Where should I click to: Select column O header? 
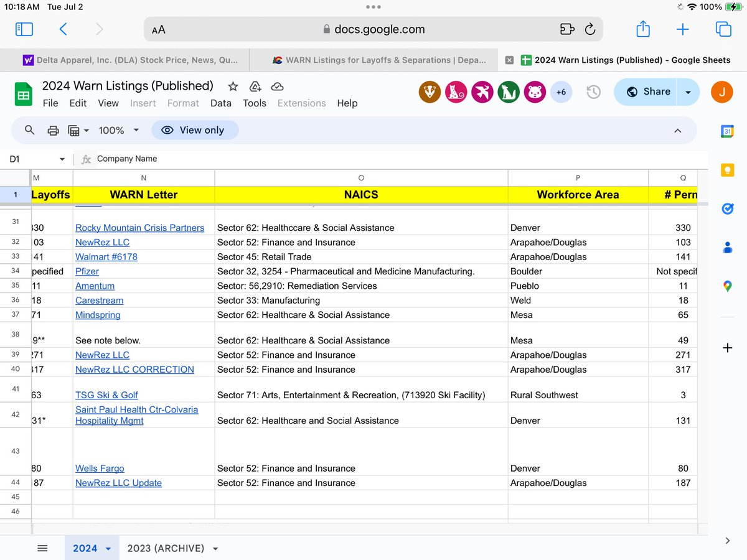(x=361, y=178)
